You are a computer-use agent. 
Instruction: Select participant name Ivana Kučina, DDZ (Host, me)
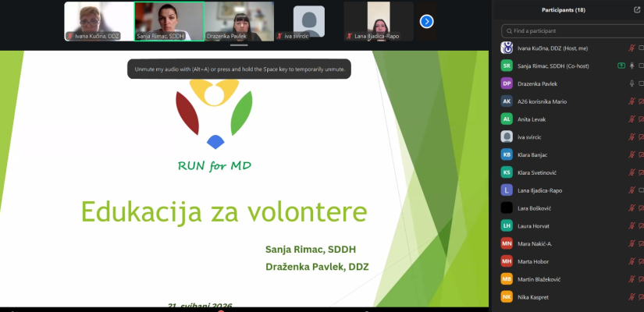(x=553, y=48)
